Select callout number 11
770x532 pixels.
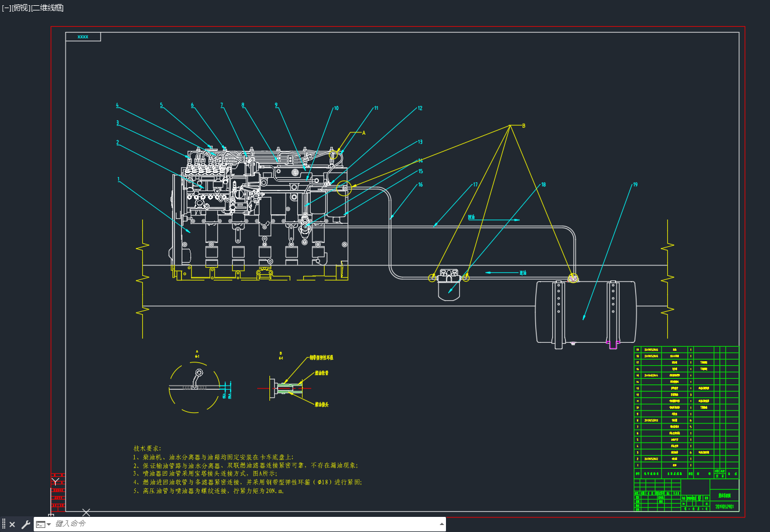click(376, 108)
